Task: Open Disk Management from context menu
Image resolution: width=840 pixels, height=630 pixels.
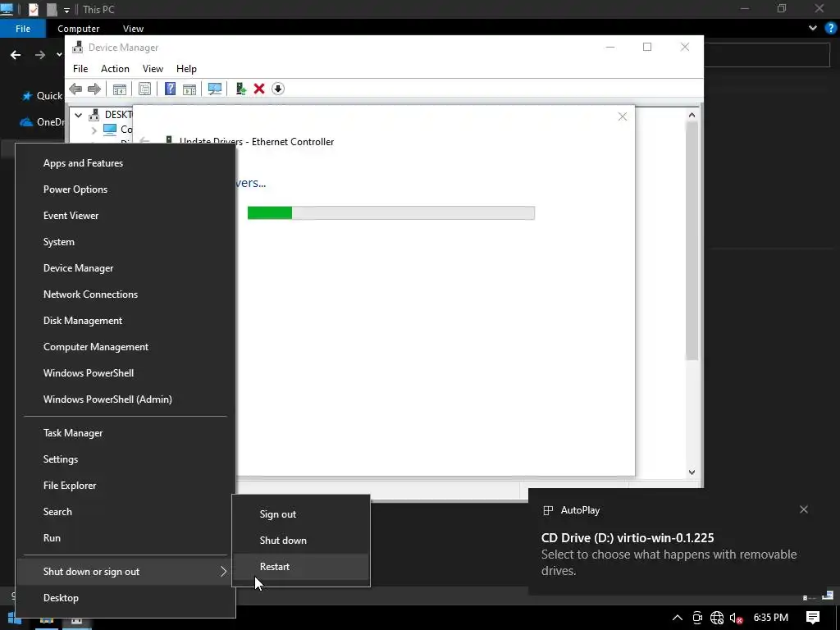Action: coord(126,321)
